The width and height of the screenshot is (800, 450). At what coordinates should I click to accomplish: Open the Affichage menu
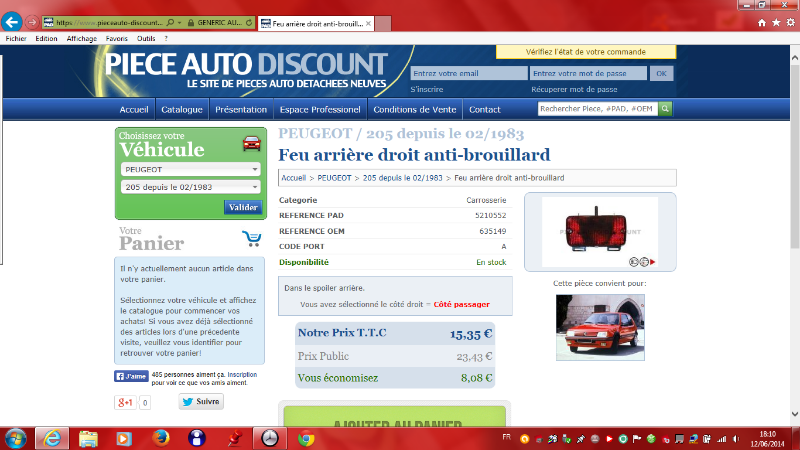82,38
